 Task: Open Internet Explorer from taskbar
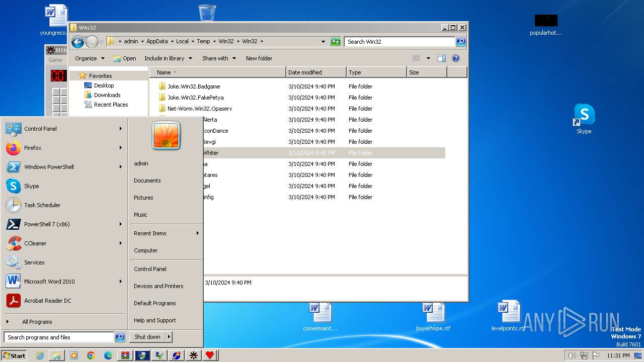click(40, 355)
